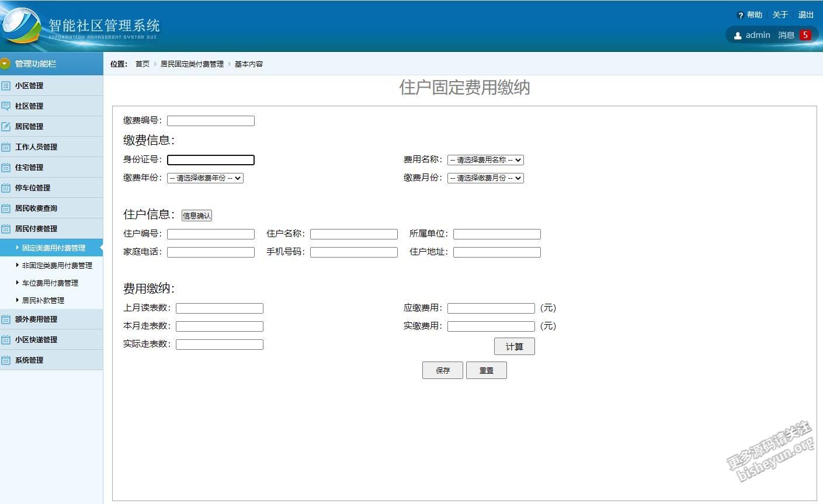Open the 缴费月份 dropdown

coord(485,178)
